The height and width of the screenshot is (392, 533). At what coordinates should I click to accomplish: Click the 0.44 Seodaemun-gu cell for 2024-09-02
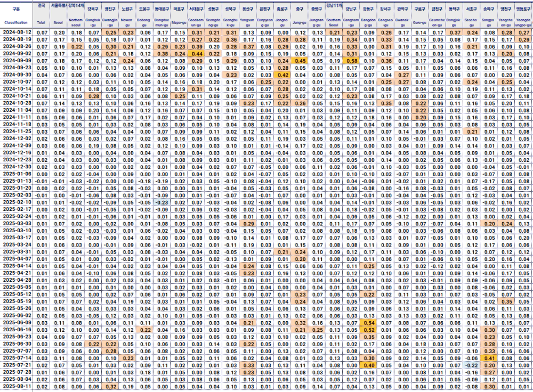(197, 54)
